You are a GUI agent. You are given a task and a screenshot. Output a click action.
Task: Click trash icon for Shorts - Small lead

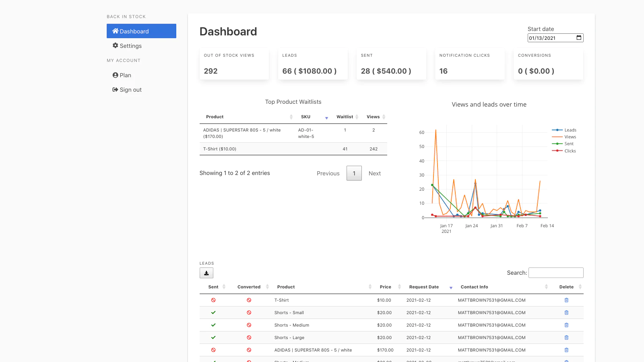click(566, 313)
